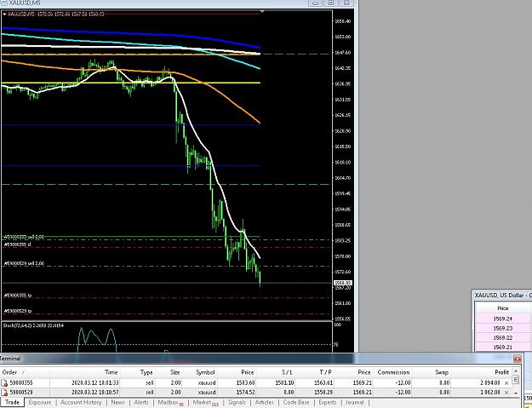Sort orders by the Time column header
This screenshot has height=408, width=532.
111,372
